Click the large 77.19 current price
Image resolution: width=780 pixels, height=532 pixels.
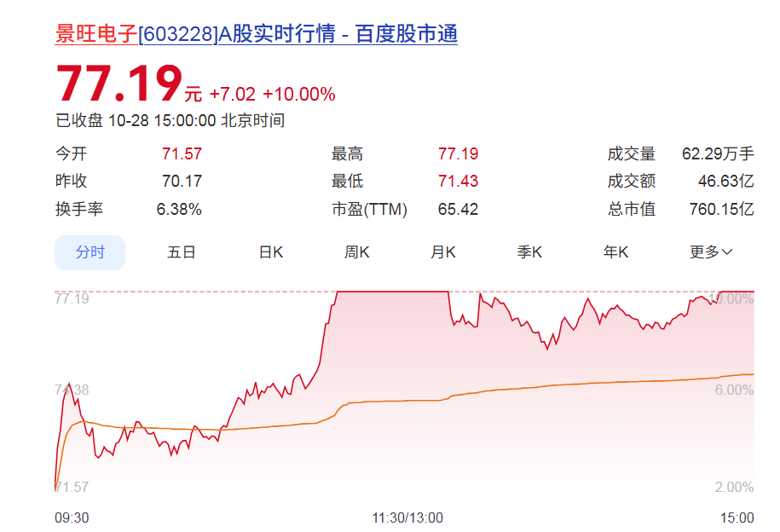119,85
